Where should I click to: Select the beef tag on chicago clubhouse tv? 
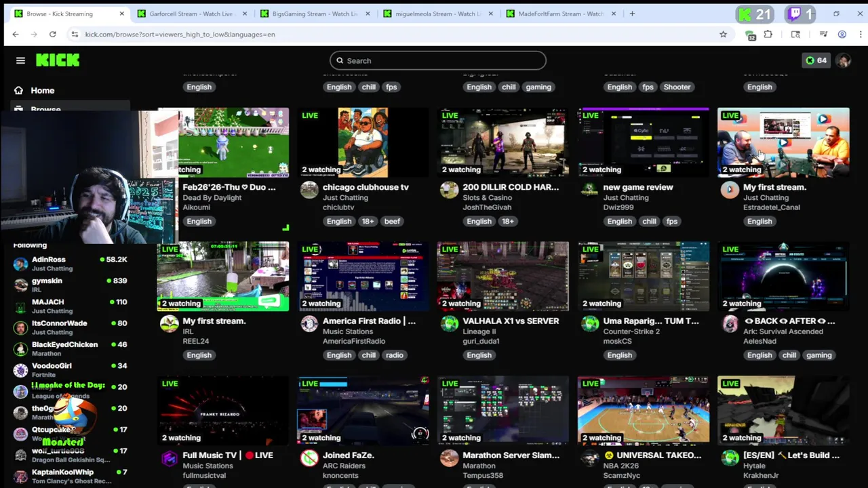pyautogui.click(x=392, y=221)
